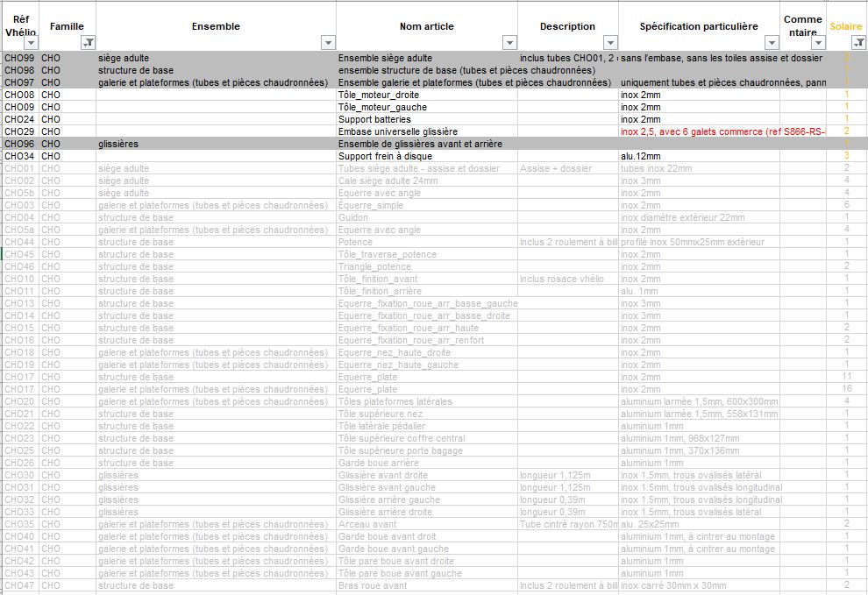This screenshot has width=868, height=595.
Task: Pick the CHO08 reference cell
Action: click(20, 95)
